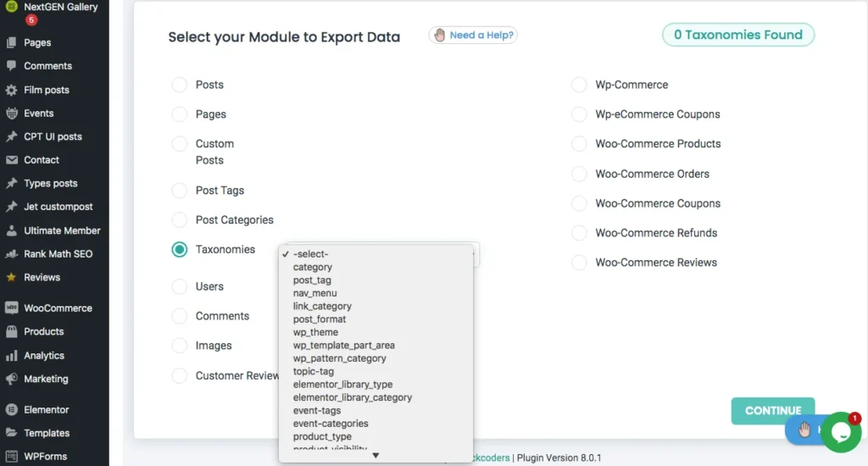868x466 pixels.
Task: Select elementor_library_type from the taxonomy list
Action: [x=342, y=385]
